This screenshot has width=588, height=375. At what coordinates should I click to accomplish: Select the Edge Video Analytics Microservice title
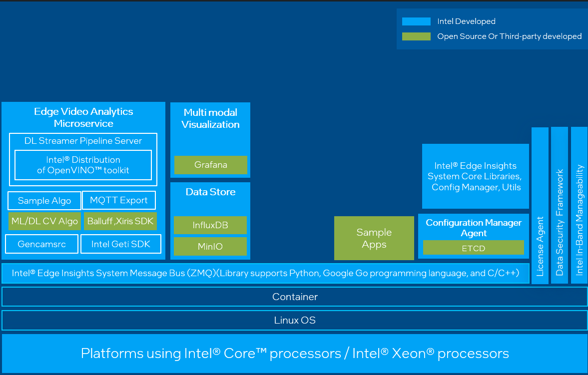click(x=83, y=117)
